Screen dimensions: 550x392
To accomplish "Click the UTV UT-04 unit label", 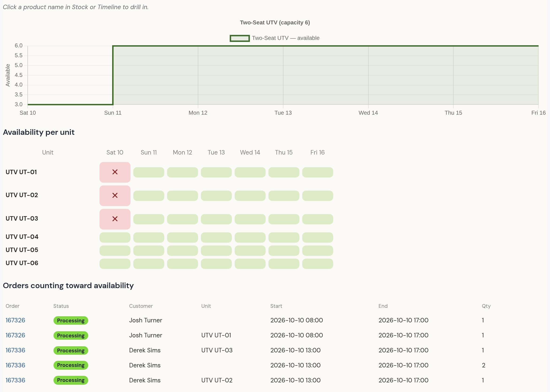I will pyautogui.click(x=22, y=237).
